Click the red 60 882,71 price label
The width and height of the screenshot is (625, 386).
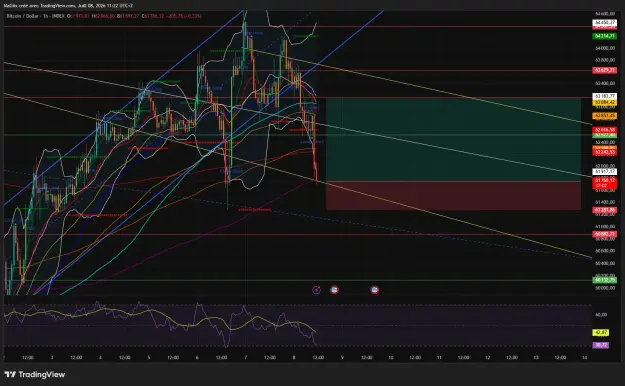pos(605,234)
